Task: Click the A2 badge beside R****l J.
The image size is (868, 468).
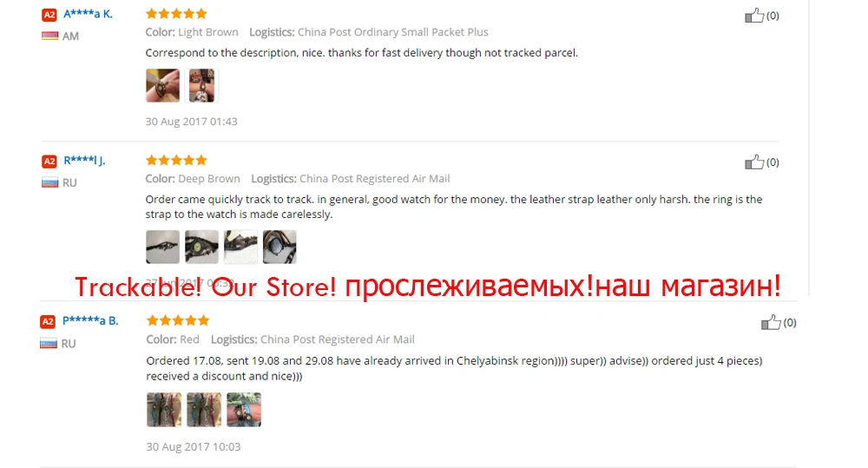Action: click(49, 161)
